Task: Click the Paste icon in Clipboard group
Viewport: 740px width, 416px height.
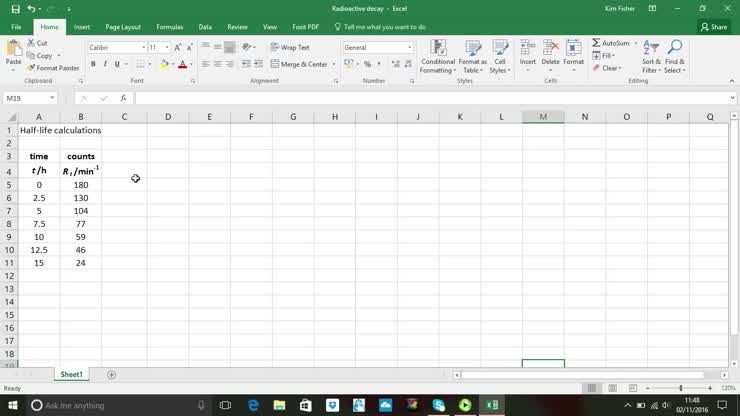Action: 13,49
